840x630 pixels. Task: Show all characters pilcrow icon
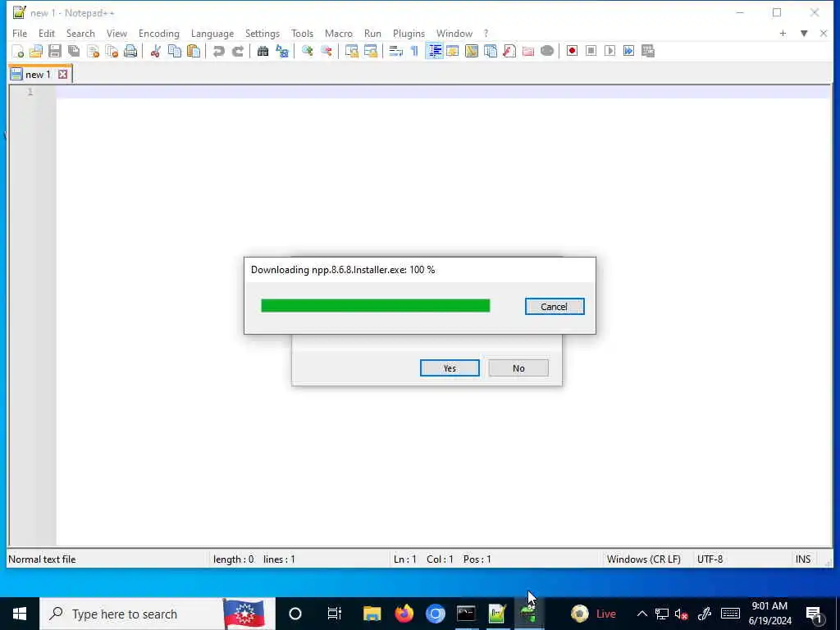(414, 51)
